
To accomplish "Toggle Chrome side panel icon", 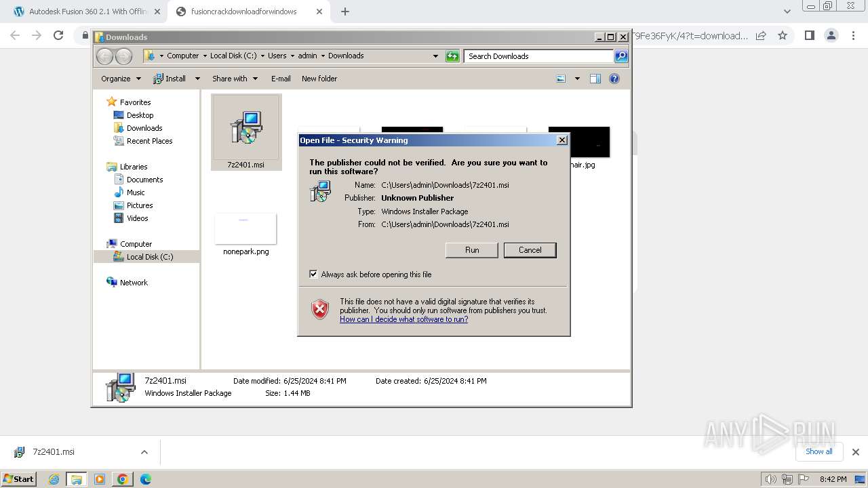I will (x=809, y=35).
